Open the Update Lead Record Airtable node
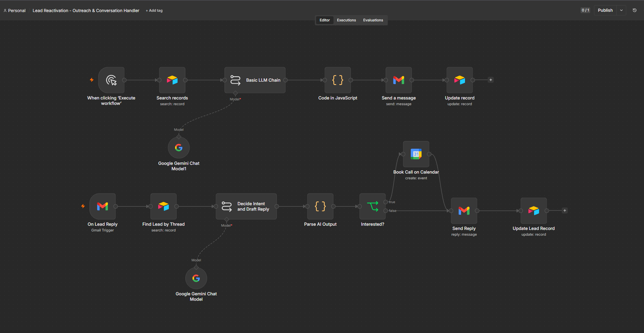644x333 pixels. coord(533,210)
